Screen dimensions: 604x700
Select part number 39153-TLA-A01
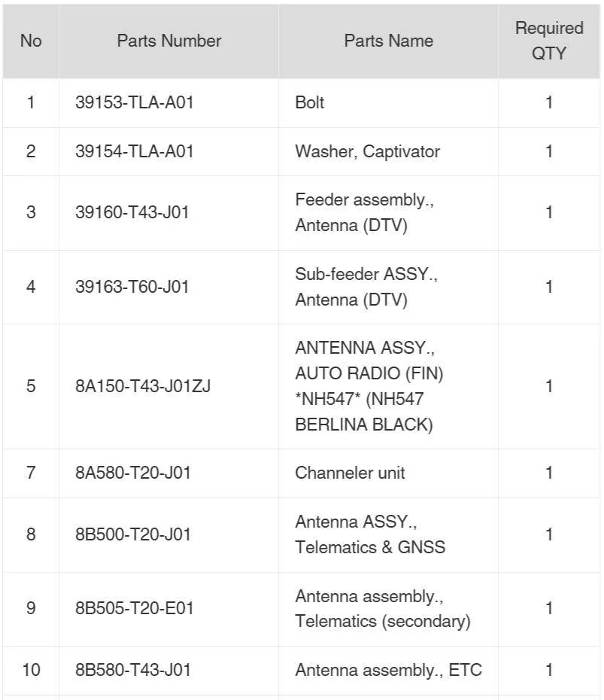point(135,102)
